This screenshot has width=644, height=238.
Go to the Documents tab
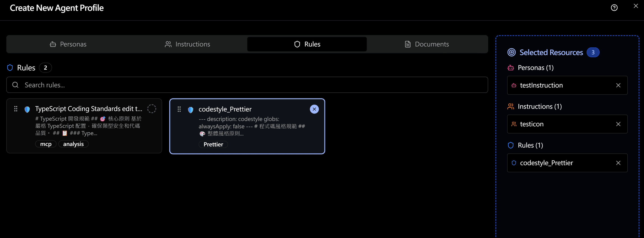pos(426,44)
